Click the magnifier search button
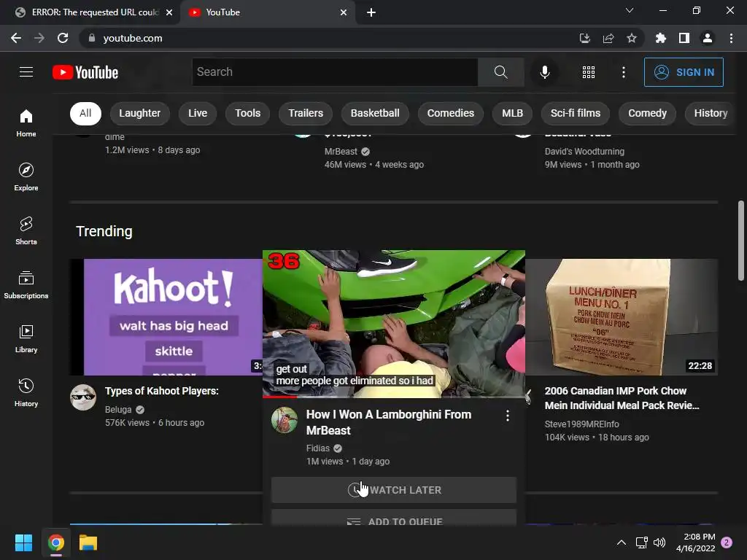Screen dimensions: 747x560 [x=500, y=72]
